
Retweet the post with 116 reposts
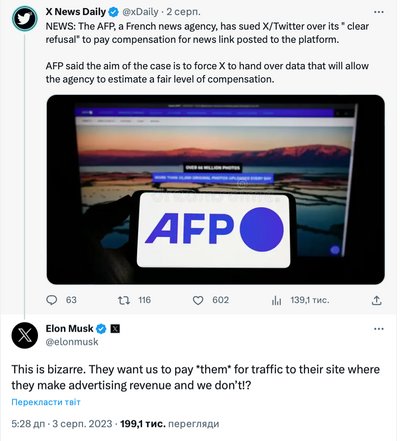click(124, 300)
